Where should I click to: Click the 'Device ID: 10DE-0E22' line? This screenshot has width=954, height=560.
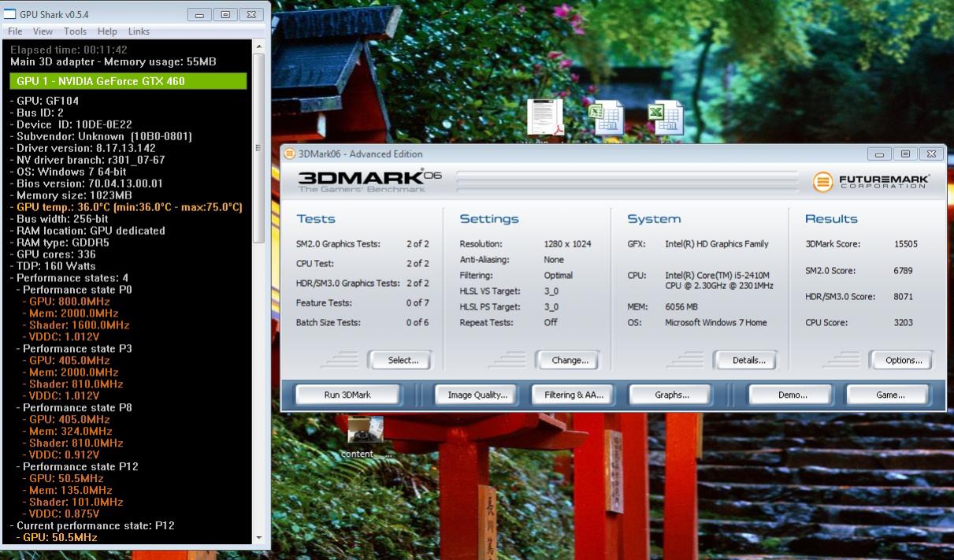click(x=71, y=124)
